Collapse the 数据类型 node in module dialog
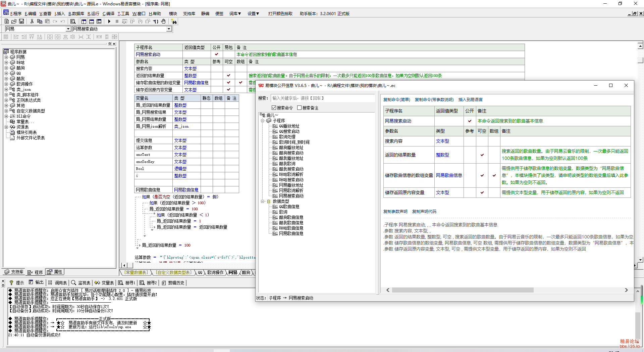Image resolution: width=644 pixels, height=352 pixels. (x=263, y=202)
